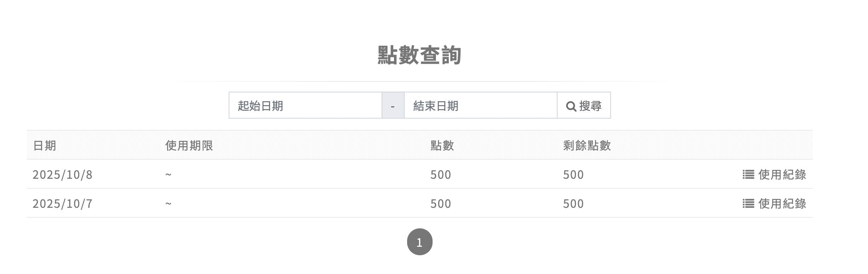The image size is (868, 274).
Task: Select the 2025/10/7 date cell
Action: point(63,204)
